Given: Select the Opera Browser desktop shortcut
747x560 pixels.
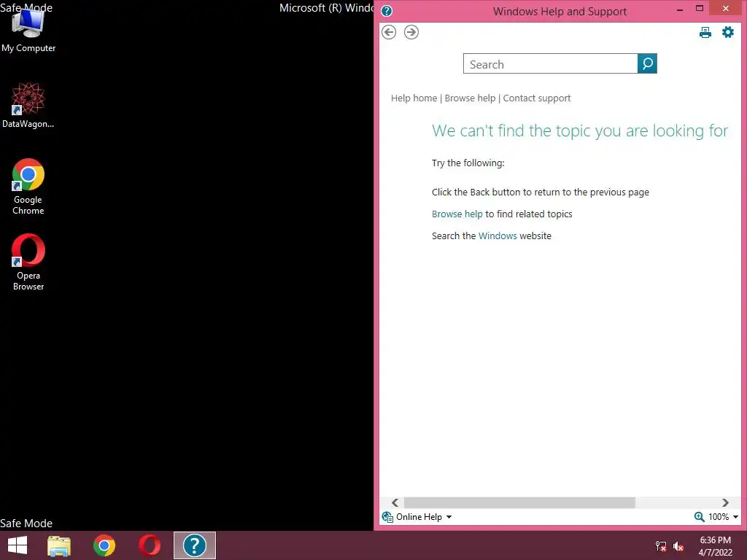Looking at the screenshot, I should pyautogui.click(x=28, y=262).
